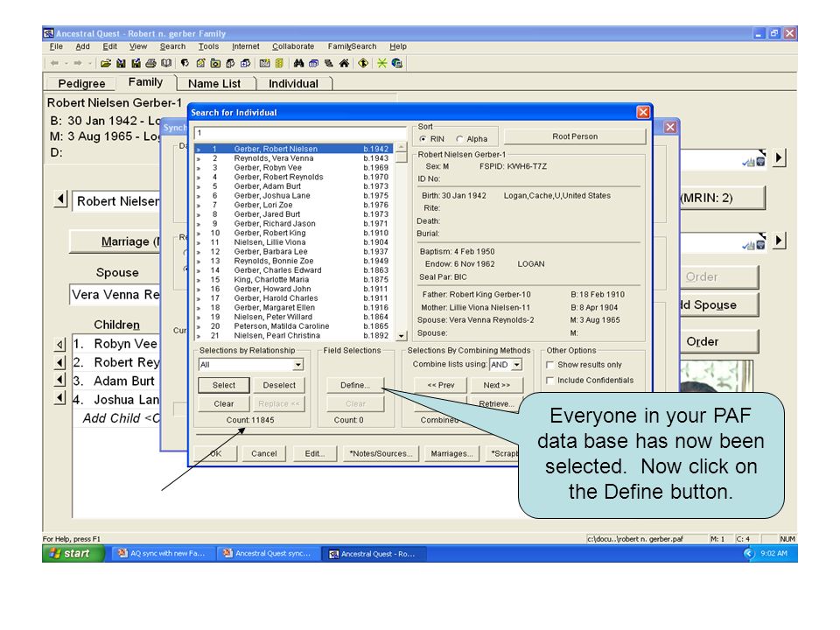Click the << Prev button

[x=441, y=385]
